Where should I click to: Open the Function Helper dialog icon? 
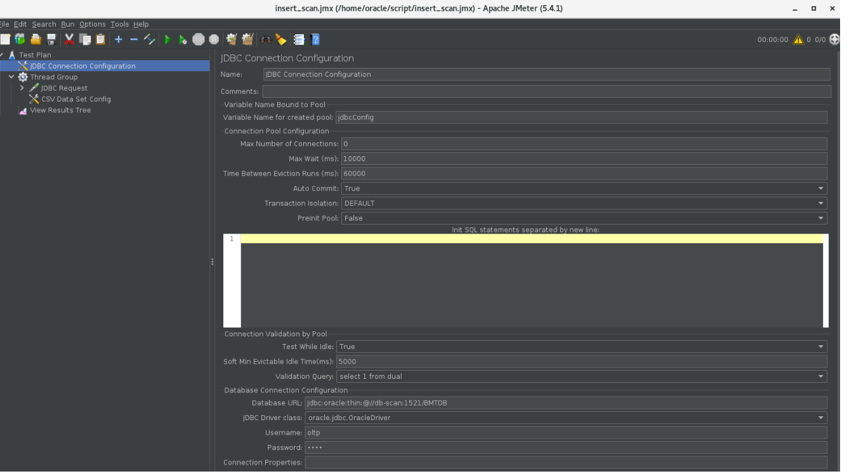[x=299, y=39]
